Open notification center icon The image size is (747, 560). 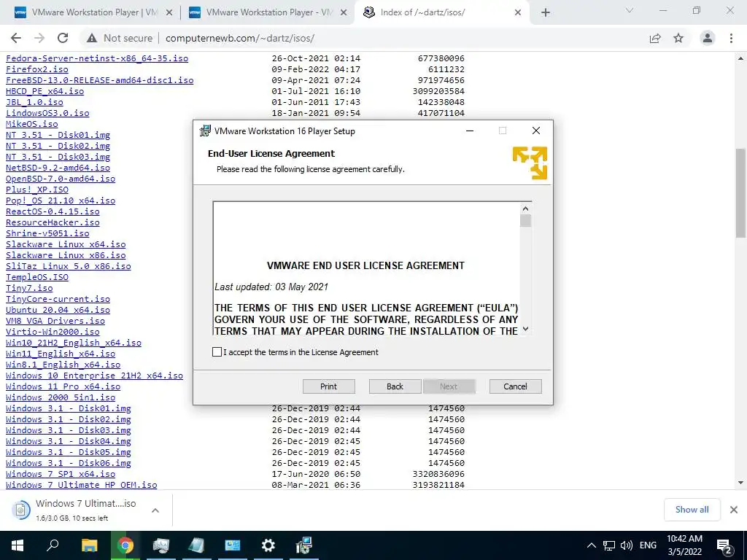point(724,545)
